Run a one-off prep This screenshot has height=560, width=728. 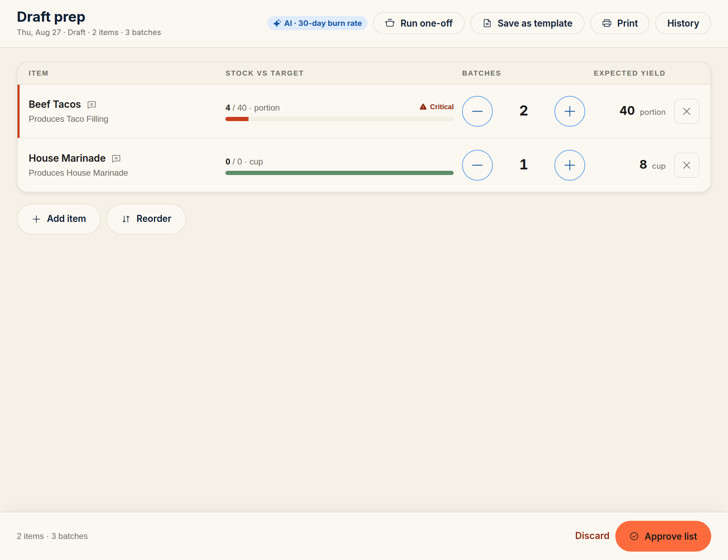pyautogui.click(x=419, y=23)
